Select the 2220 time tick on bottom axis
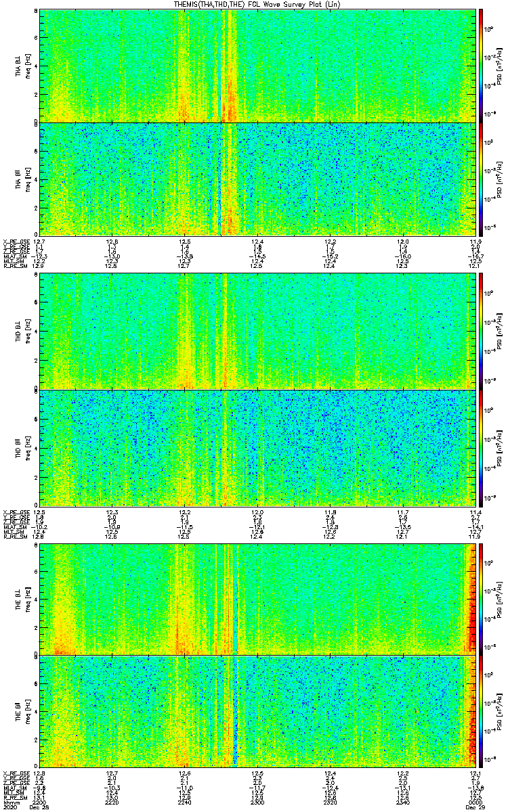Image resolution: width=508 pixels, height=812 pixels. tap(112, 803)
